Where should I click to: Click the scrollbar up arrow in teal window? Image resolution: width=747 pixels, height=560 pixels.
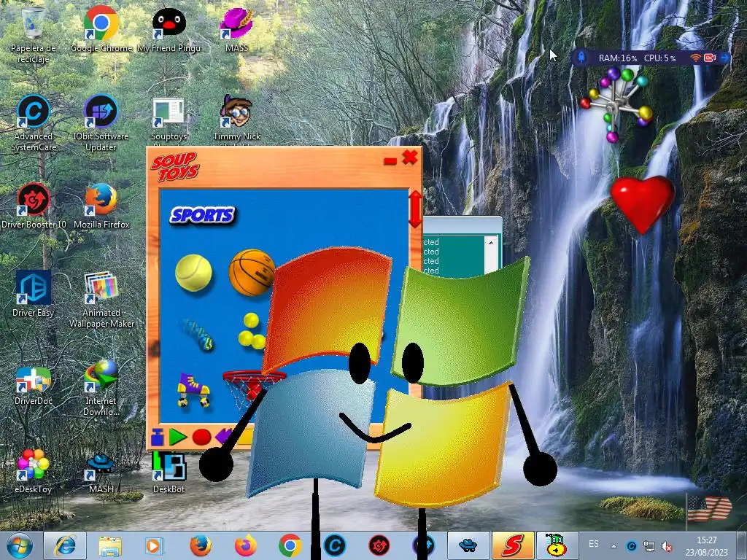[x=491, y=243]
